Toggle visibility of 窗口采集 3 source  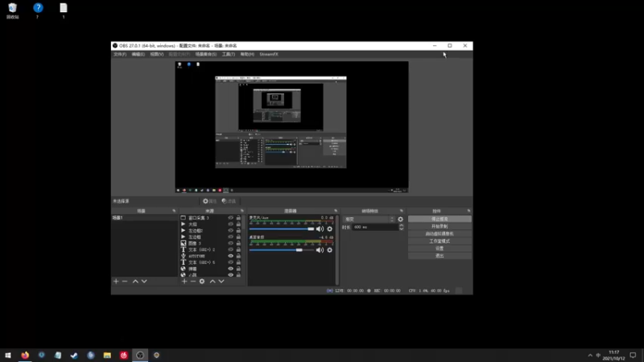(x=230, y=218)
